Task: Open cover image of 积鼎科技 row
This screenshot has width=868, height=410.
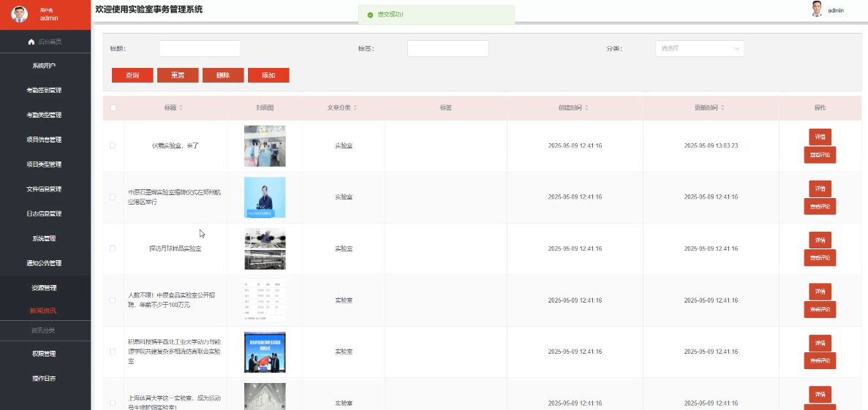Action: 265,352
